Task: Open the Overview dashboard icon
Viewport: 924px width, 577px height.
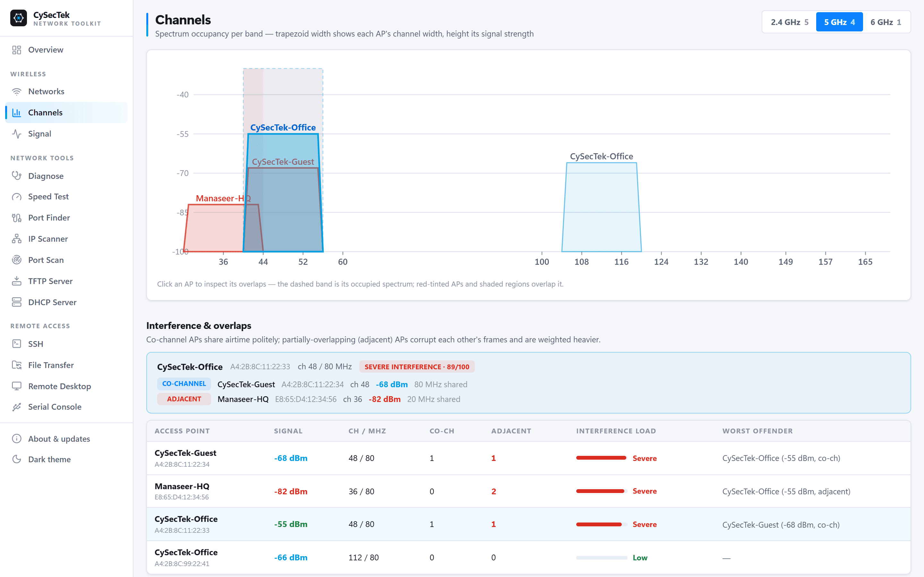Action: (x=16, y=50)
